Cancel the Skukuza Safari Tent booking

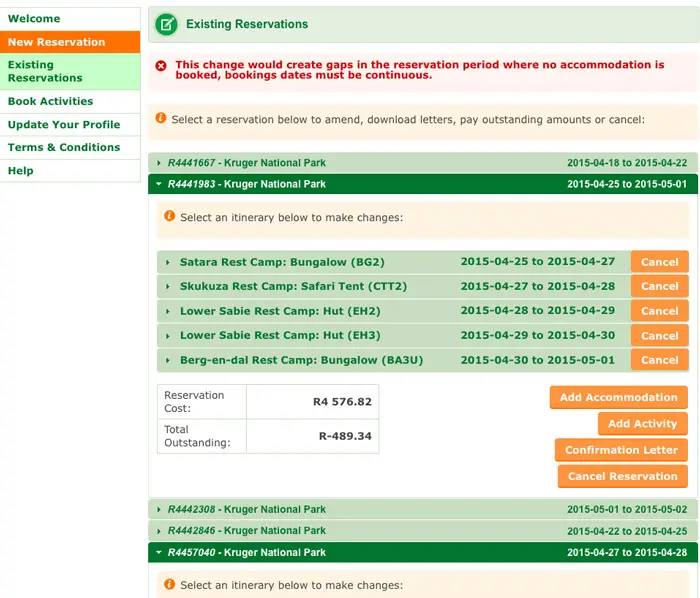pyautogui.click(x=659, y=287)
